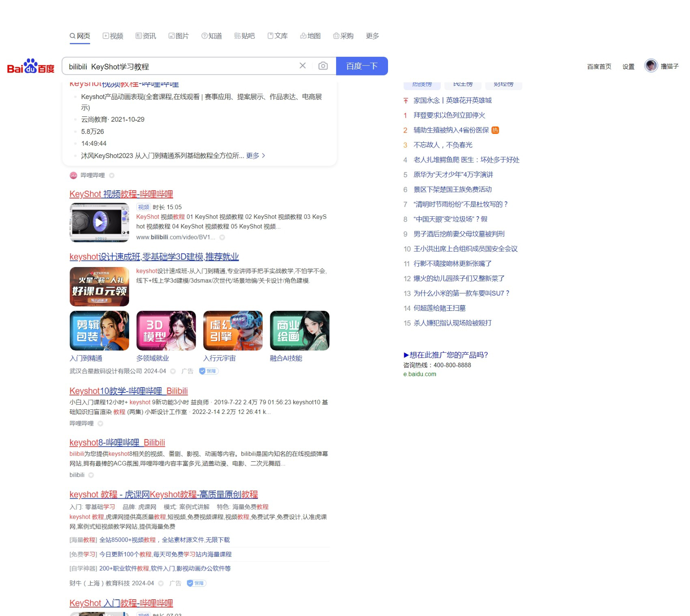Open hot search 杀人嫌犯指认现场险被殴打

tap(453, 323)
